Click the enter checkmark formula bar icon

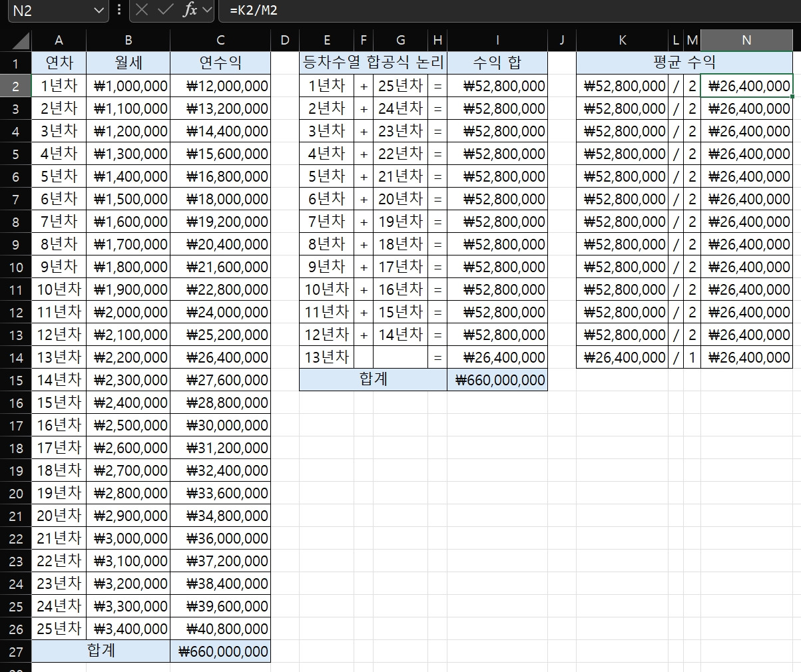[165, 11]
